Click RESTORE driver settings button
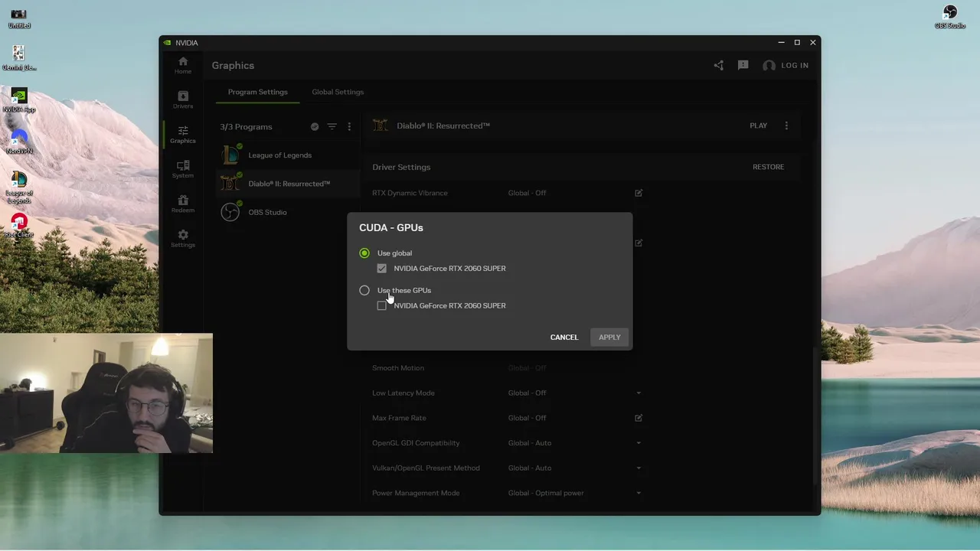The width and height of the screenshot is (980, 551). (x=768, y=167)
